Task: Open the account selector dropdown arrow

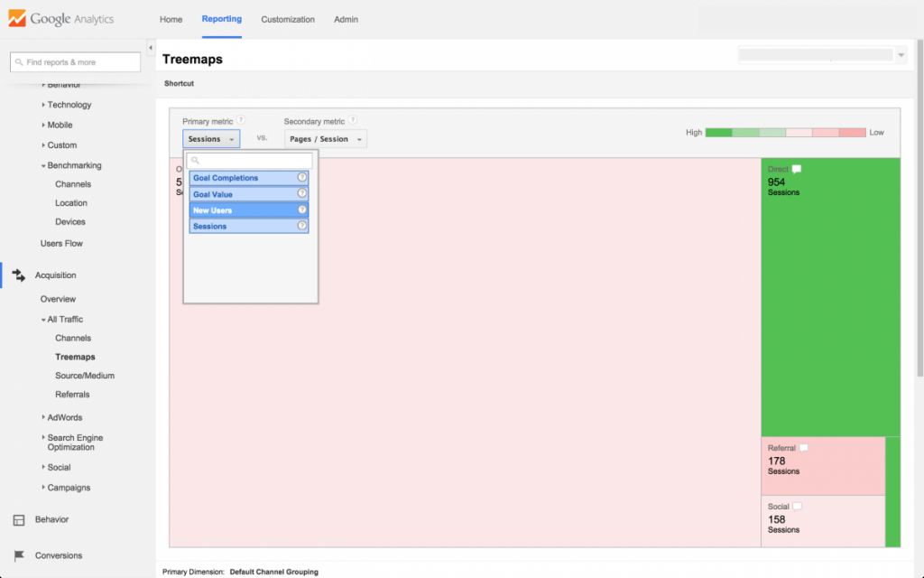Action: 901,55
